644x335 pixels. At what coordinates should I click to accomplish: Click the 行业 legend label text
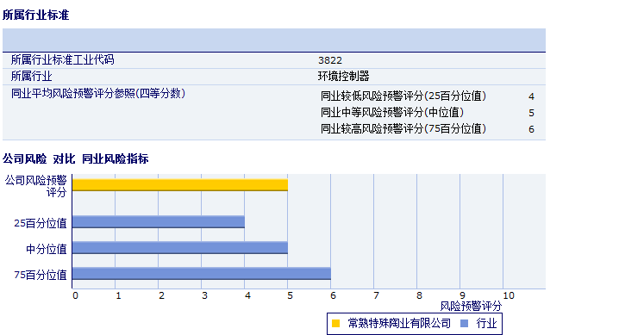tap(487, 324)
